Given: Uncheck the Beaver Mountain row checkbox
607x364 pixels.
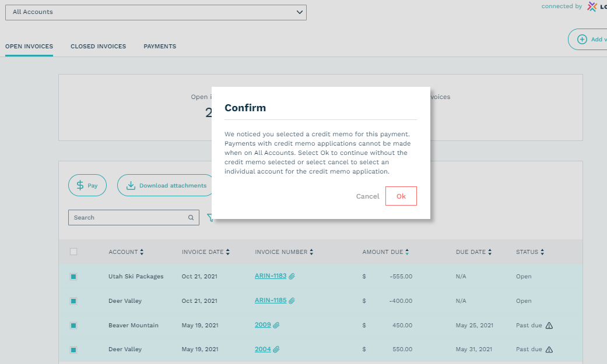Looking at the screenshot, I should (x=73, y=326).
